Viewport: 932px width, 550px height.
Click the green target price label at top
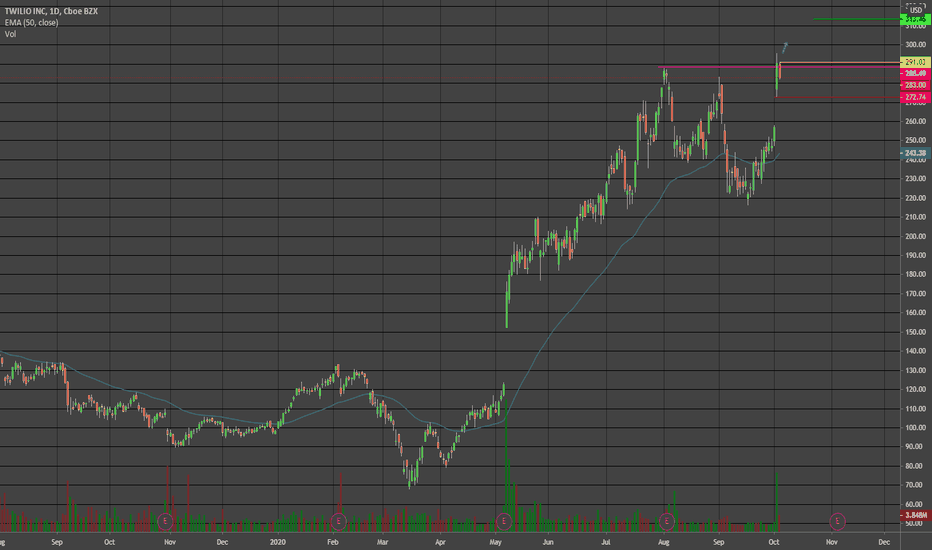915,20
